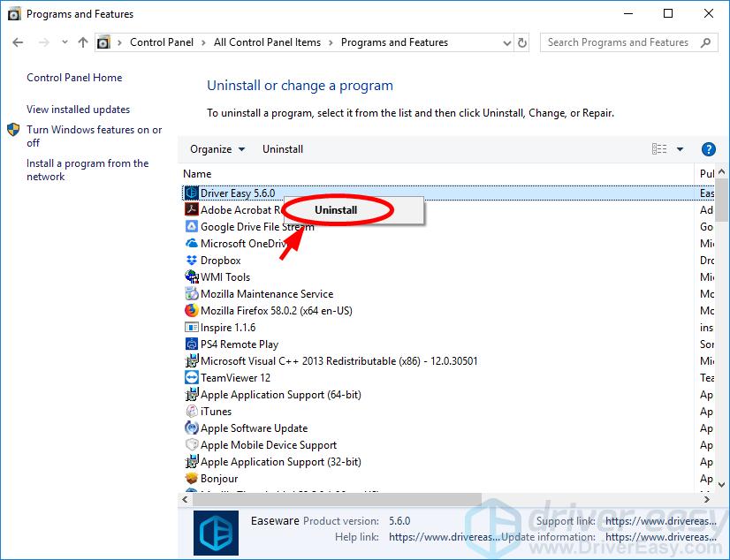Click the Programs and Features breadcrumb
This screenshot has width=730, height=560.
point(394,42)
